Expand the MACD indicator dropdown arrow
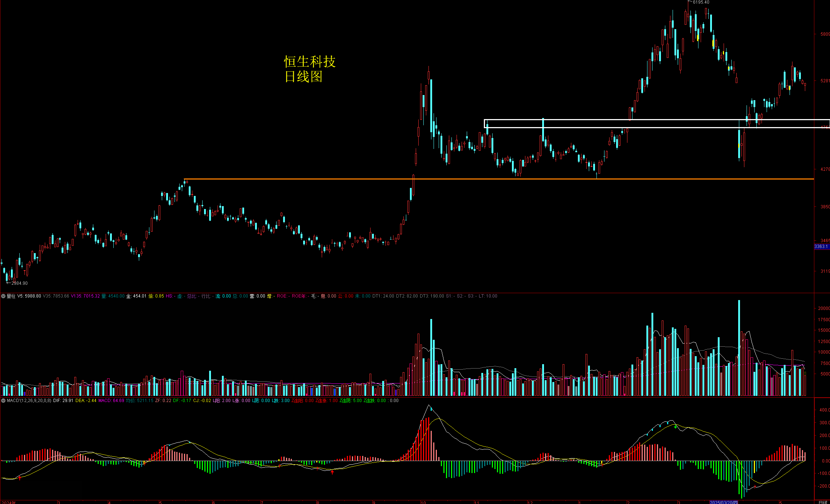830x504 pixels. pos(3,401)
